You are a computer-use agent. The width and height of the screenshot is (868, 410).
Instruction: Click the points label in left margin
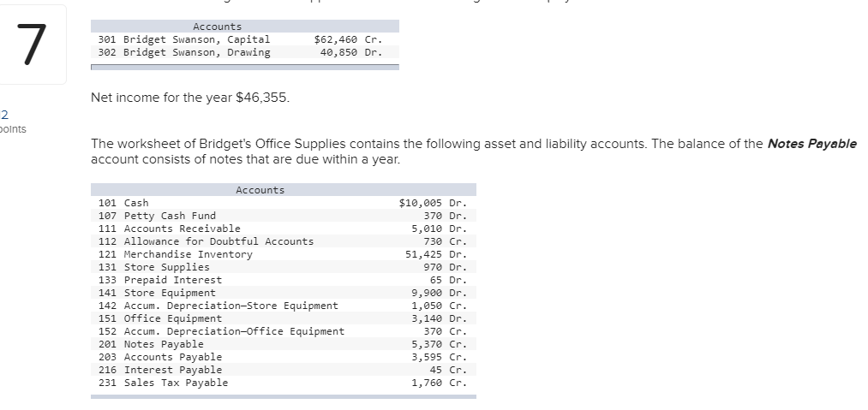(12, 128)
